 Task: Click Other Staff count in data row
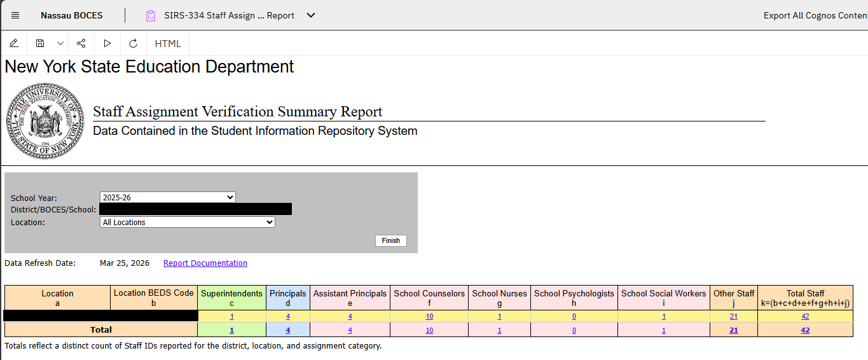734,317
